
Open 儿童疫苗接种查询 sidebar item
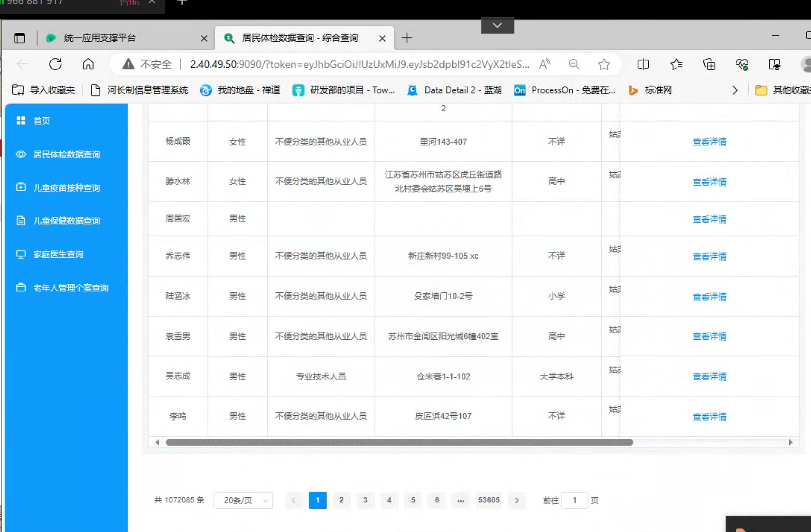click(x=66, y=187)
